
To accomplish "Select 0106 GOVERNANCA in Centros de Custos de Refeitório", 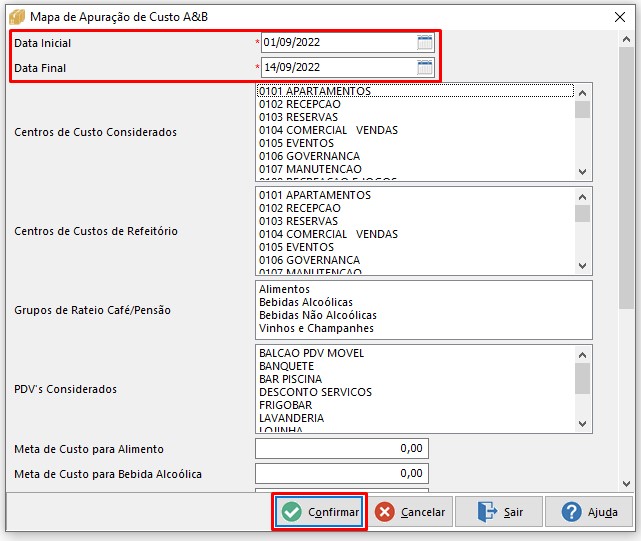I will [x=416, y=260].
